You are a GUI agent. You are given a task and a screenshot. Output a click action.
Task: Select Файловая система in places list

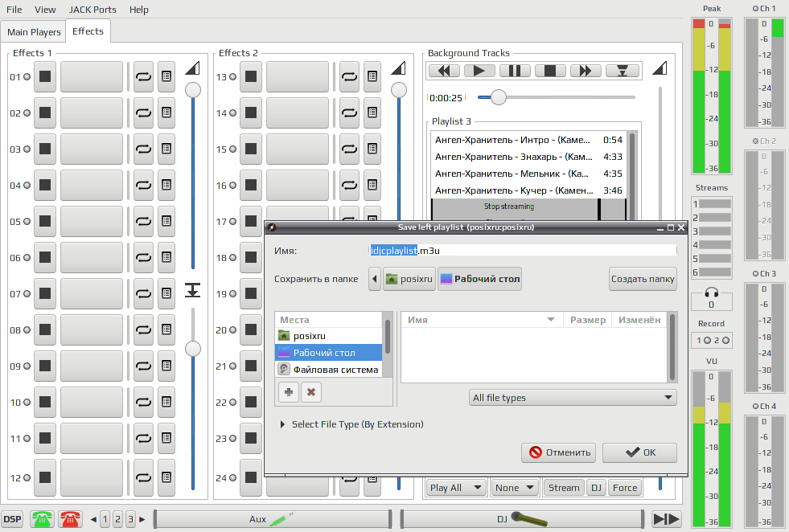click(329, 370)
